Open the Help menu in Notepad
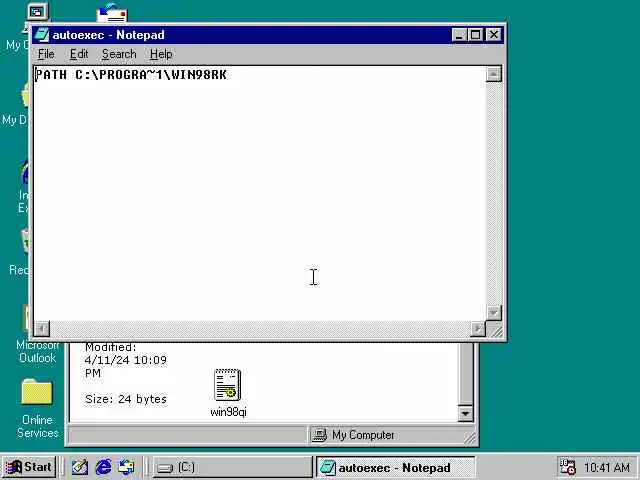640x480 pixels. click(161, 54)
